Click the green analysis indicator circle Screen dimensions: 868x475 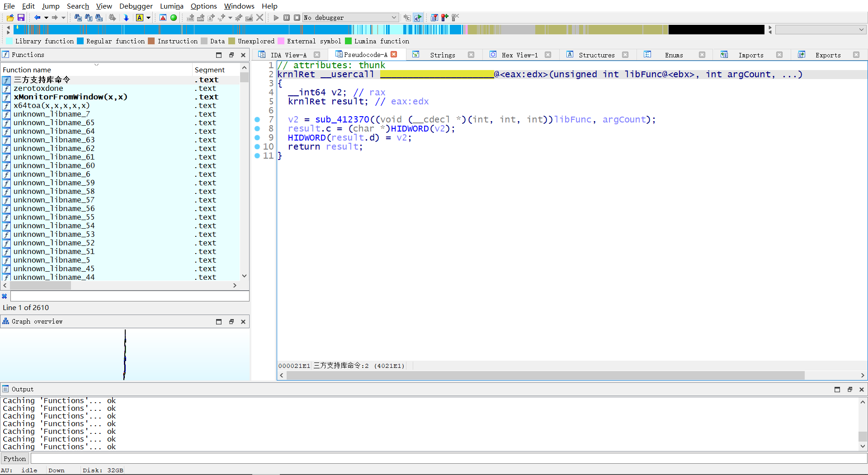(x=174, y=18)
